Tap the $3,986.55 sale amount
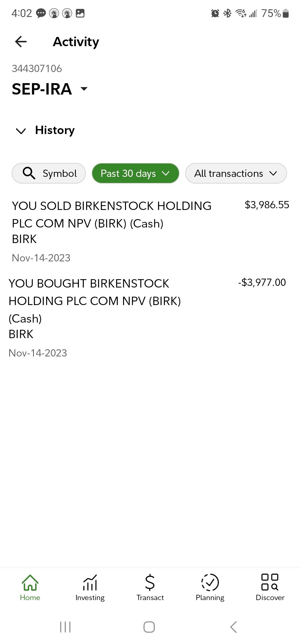300x644 pixels. [x=267, y=205]
